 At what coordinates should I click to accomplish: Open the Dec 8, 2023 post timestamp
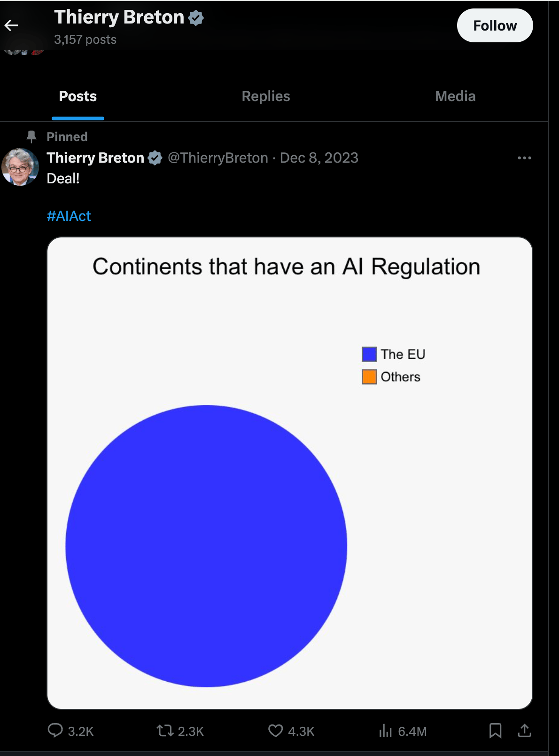click(x=319, y=158)
